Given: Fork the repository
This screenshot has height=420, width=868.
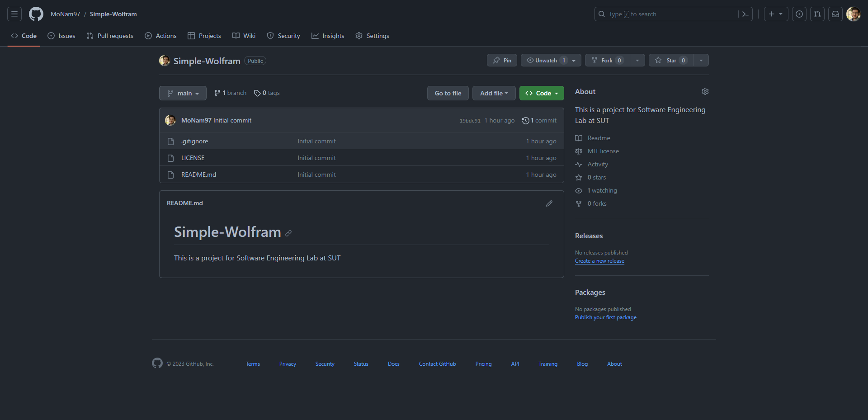Looking at the screenshot, I should (x=607, y=61).
